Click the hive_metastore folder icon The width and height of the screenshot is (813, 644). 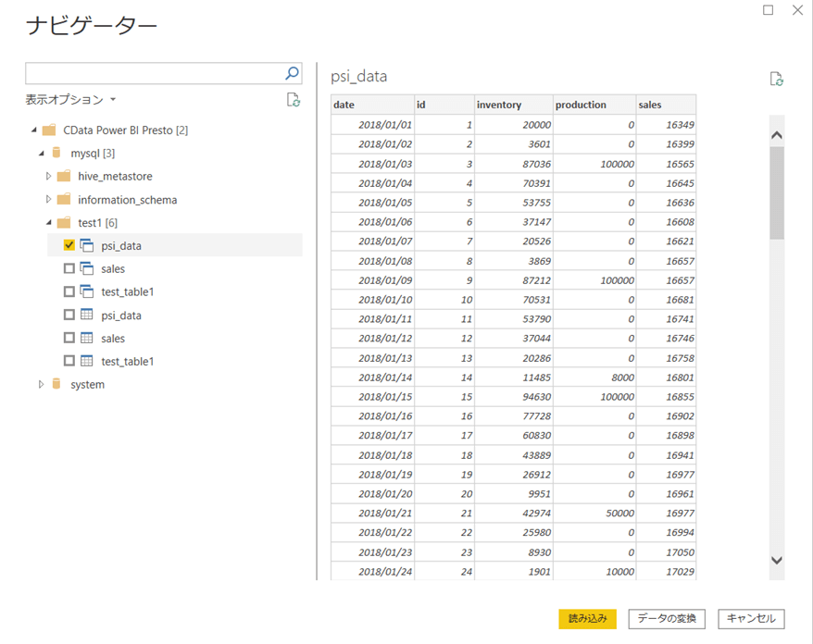[x=64, y=176]
